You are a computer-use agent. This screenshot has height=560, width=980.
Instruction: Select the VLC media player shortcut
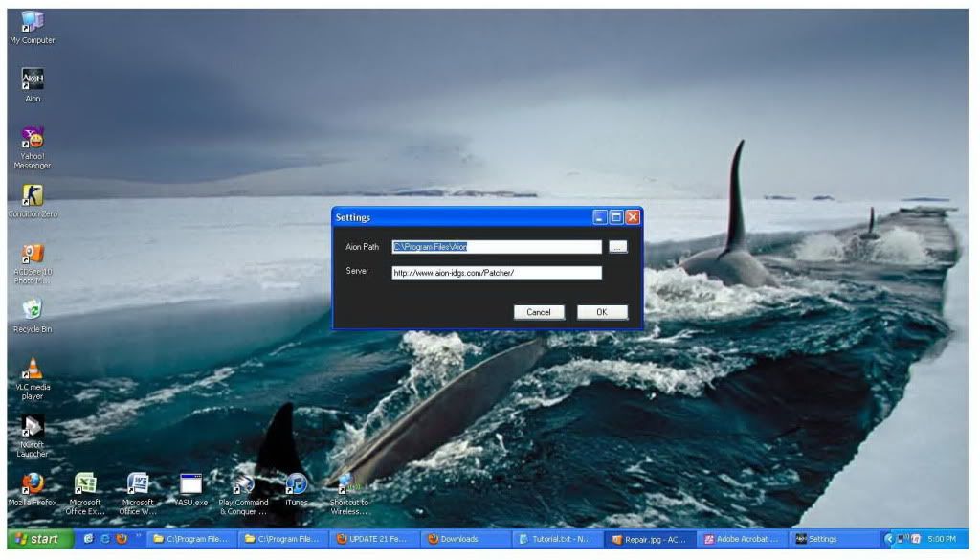pos(33,369)
